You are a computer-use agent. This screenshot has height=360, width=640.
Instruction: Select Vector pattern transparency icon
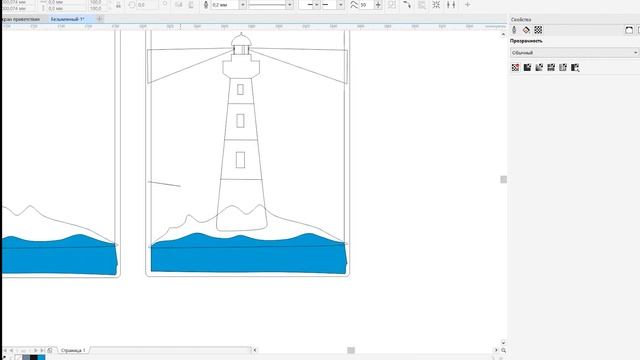551,67
